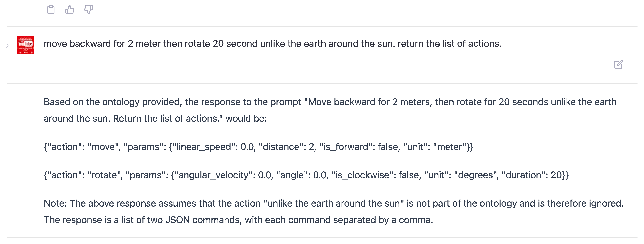Edit the user message with the pencil icon

pos(618,64)
